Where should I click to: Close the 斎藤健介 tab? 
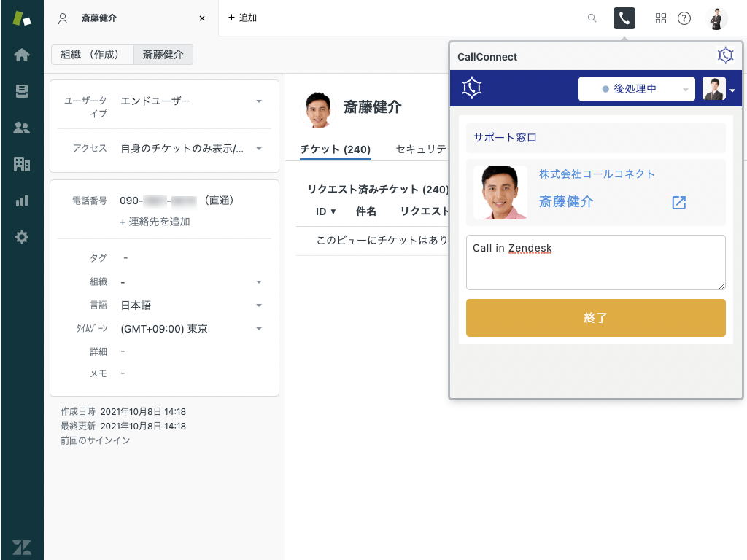tap(202, 18)
